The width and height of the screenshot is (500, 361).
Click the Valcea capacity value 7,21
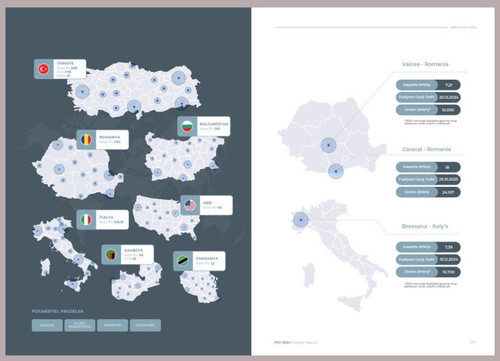coord(449,85)
